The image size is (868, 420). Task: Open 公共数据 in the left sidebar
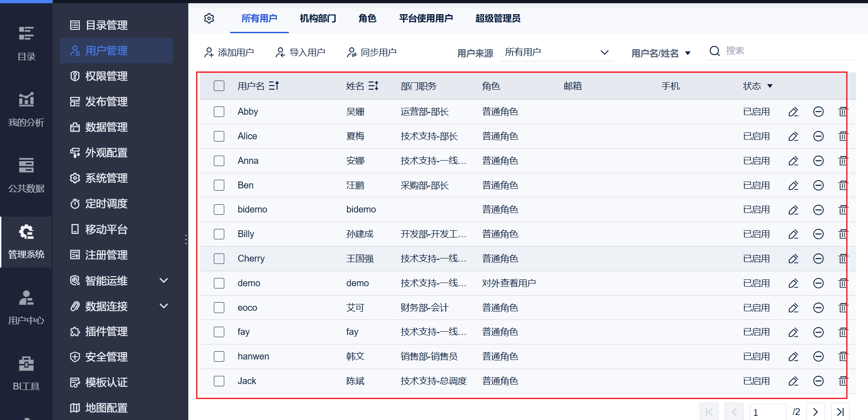(26, 176)
